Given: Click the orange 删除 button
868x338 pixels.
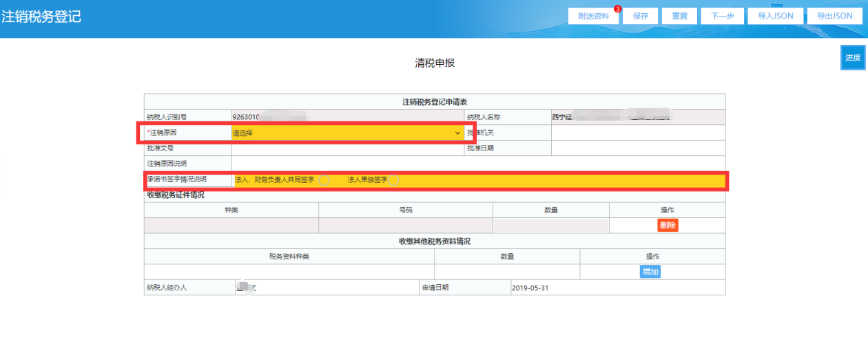Looking at the screenshot, I should point(668,225).
